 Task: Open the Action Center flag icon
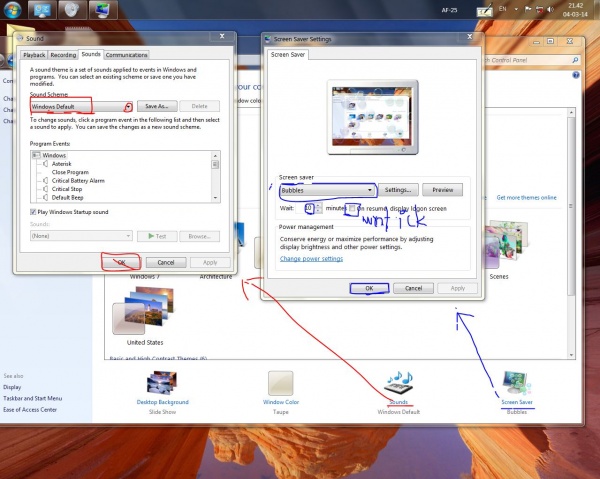(528, 9)
